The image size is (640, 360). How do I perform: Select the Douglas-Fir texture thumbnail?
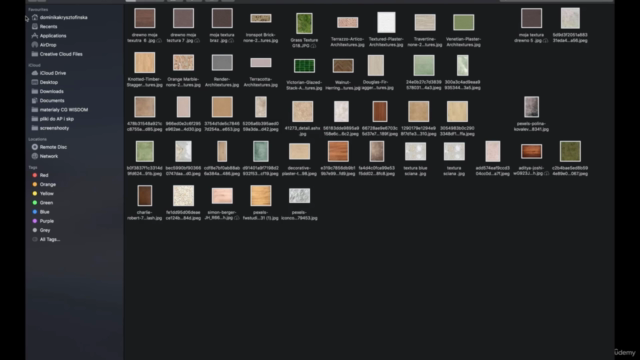[376, 65]
